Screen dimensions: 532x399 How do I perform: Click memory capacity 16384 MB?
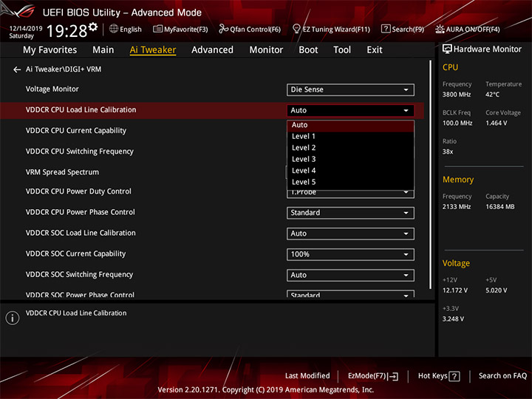click(x=499, y=207)
